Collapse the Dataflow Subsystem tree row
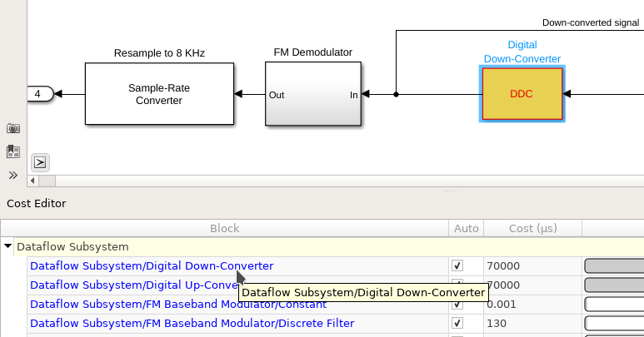The image size is (644, 337). pyautogui.click(x=7, y=246)
